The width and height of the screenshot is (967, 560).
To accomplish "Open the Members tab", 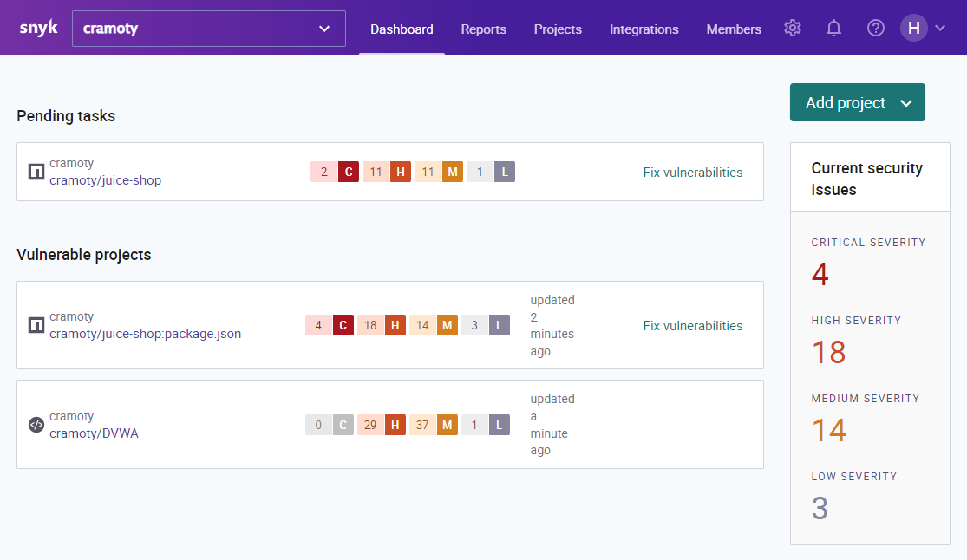I will 734,29.
